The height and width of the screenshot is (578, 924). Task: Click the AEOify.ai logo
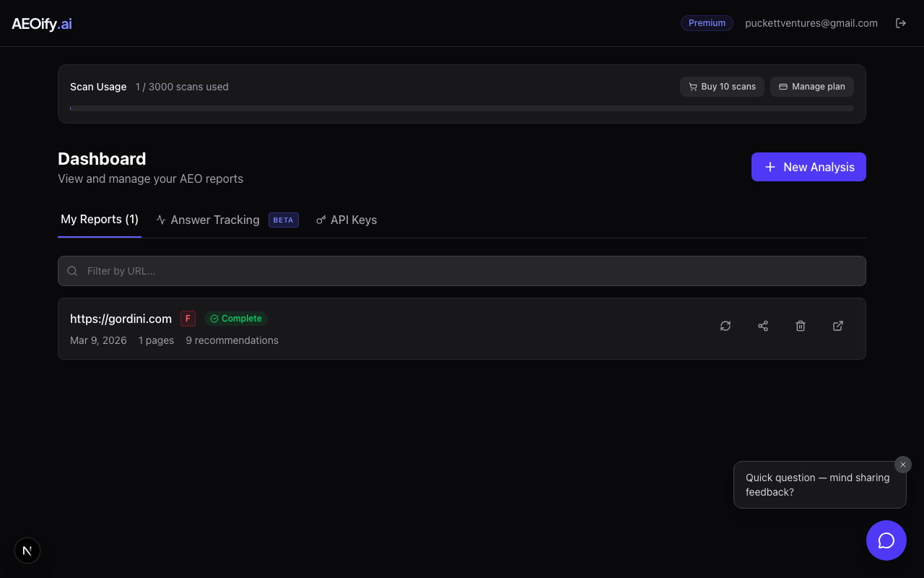(x=41, y=23)
